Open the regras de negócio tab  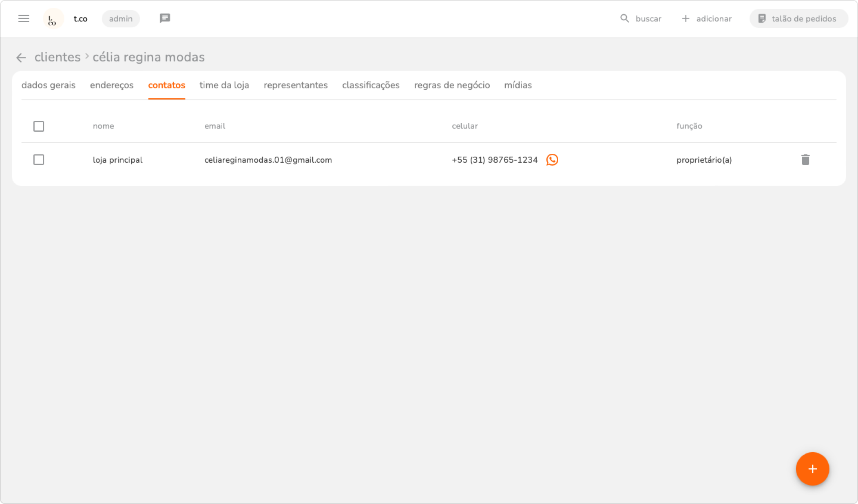point(452,85)
